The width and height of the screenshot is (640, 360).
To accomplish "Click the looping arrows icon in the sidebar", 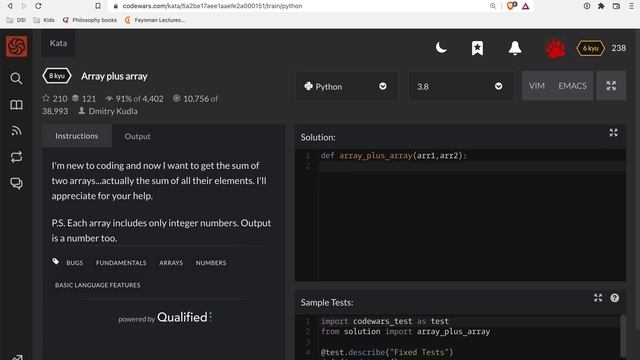I will pos(16,157).
